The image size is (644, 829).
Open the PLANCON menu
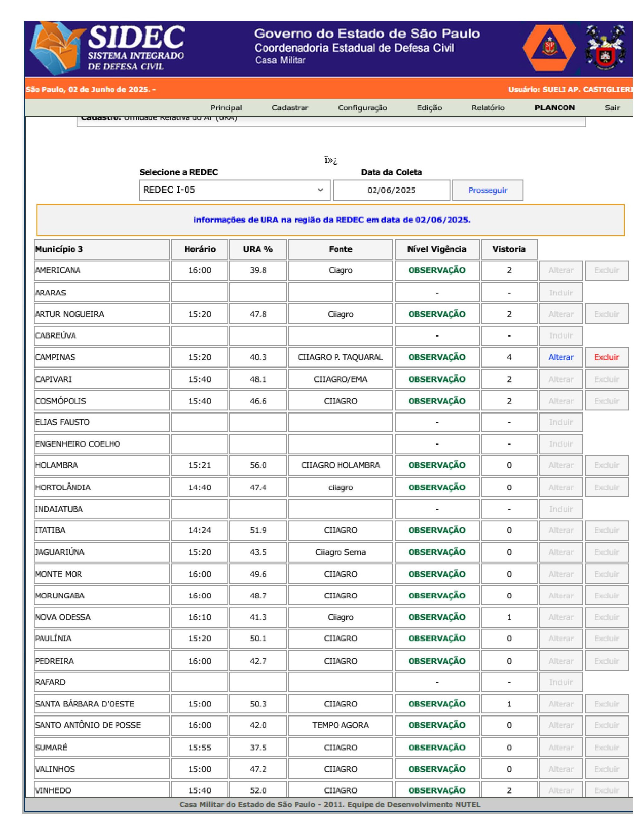coord(555,108)
